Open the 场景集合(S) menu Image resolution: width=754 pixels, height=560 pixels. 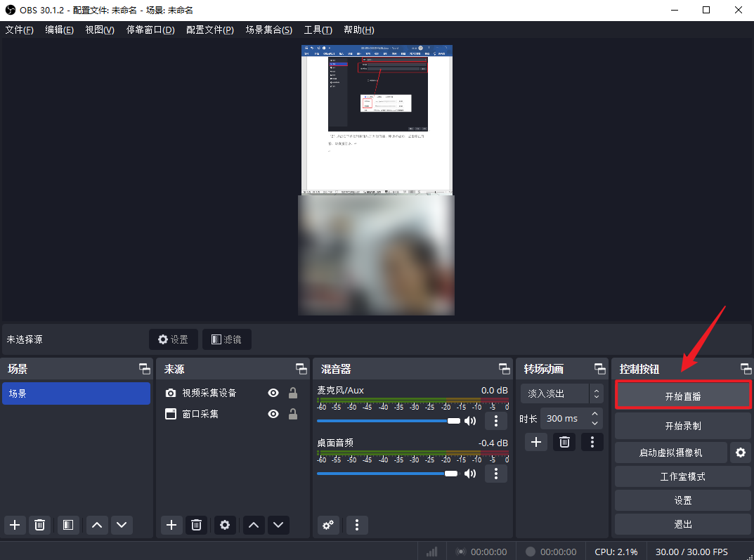(268, 30)
